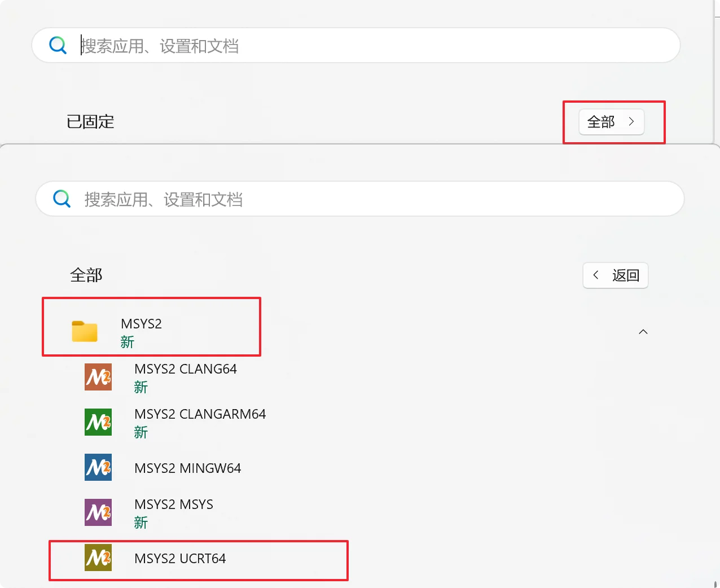Go back using the 返回 button
Screen dimensions: 720x588
[x=616, y=275]
